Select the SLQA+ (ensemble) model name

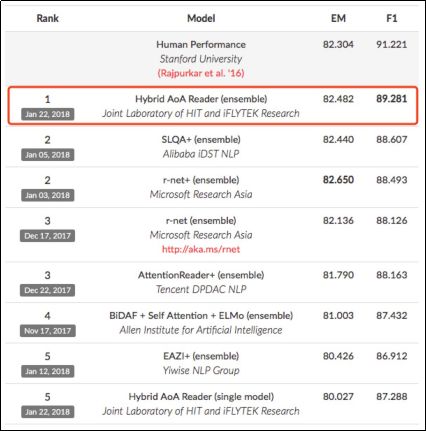pyautogui.click(x=201, y=139)
